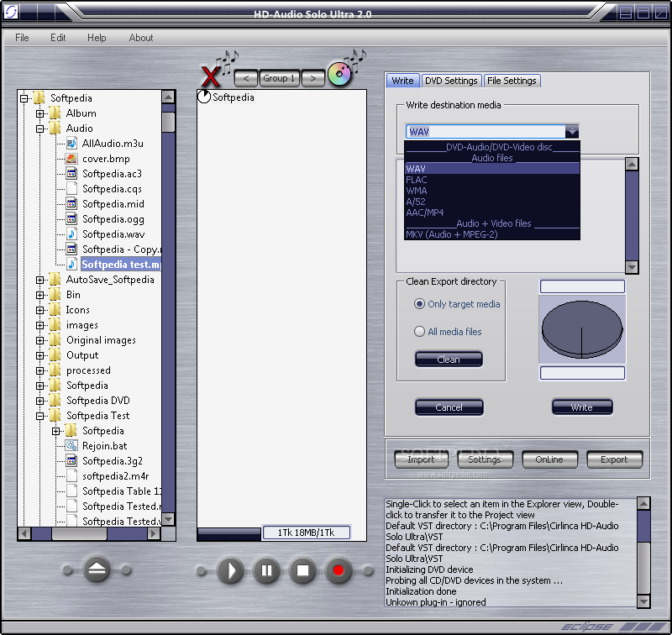
Task: Go to next group with > button
Action: [312, 78]
